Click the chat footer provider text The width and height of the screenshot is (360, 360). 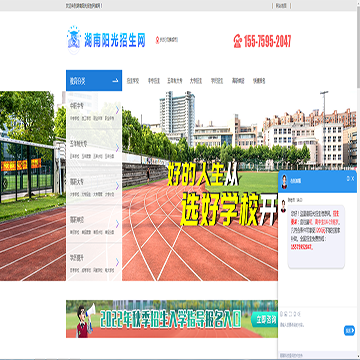pos(292,355)
